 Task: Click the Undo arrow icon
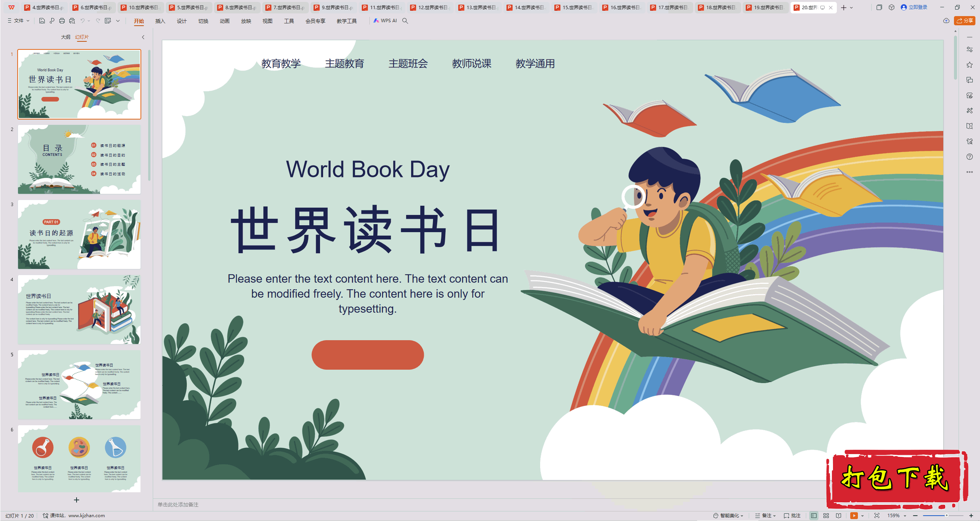[x=82, y=21]
